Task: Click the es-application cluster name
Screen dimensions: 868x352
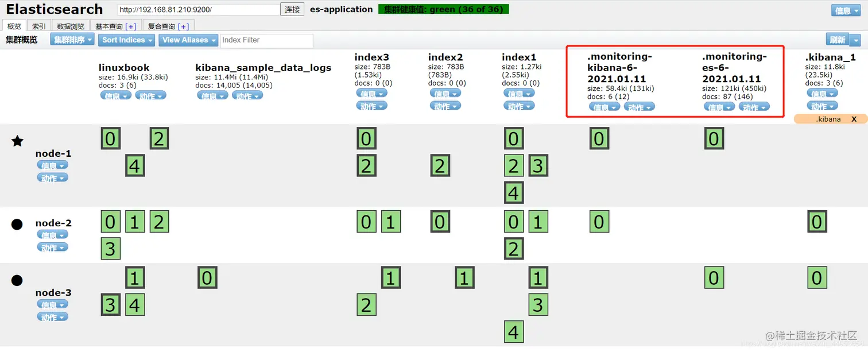Action: coord(341,9)
